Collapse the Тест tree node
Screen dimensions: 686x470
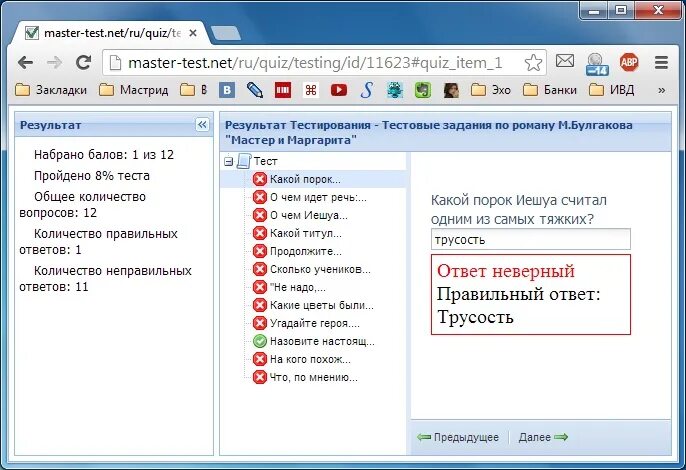tap(228, 161)
